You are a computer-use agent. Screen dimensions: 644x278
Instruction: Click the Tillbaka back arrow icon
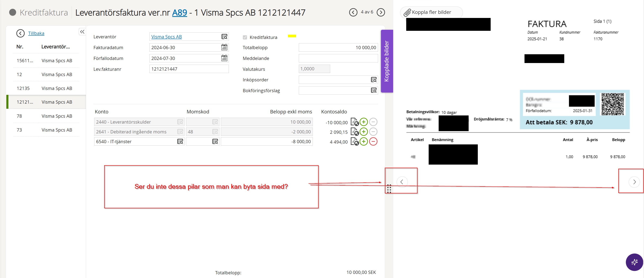coord(21,33)
